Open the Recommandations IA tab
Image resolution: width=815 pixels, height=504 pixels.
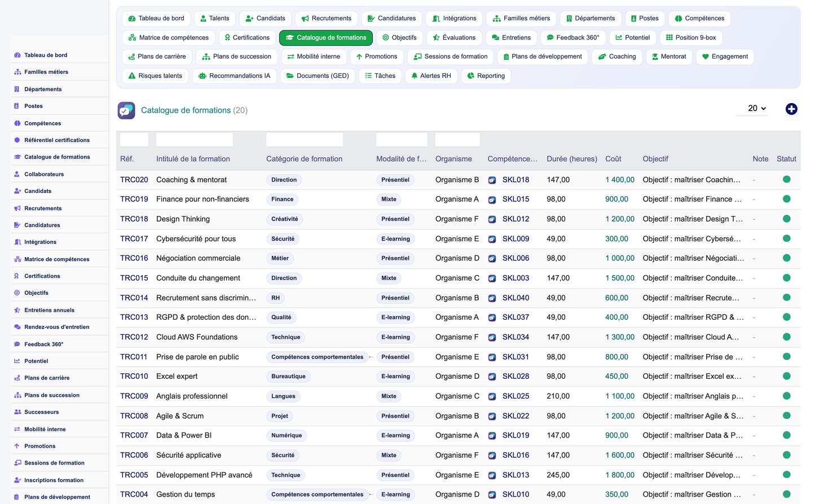[x=234, y=76]
